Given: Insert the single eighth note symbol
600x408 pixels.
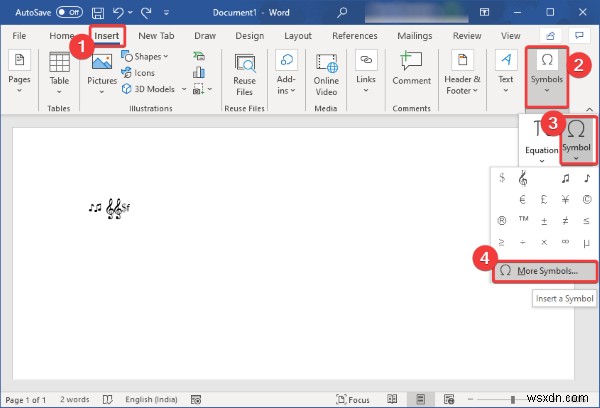Looking at the screenshot, I should tap(587, 178).
